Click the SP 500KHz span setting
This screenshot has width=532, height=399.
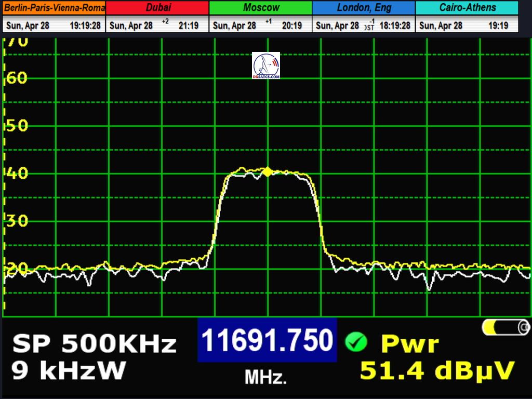[95, 344]
